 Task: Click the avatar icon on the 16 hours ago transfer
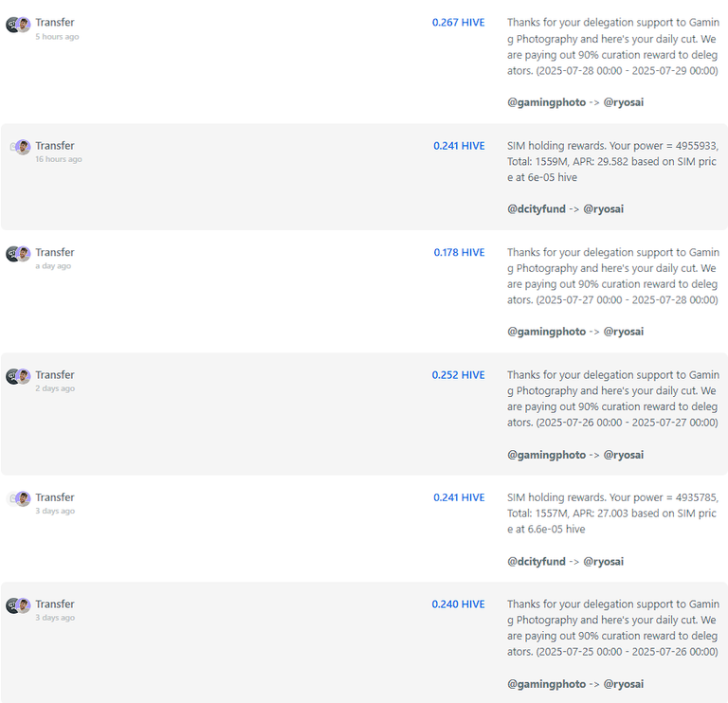[21, 147]
